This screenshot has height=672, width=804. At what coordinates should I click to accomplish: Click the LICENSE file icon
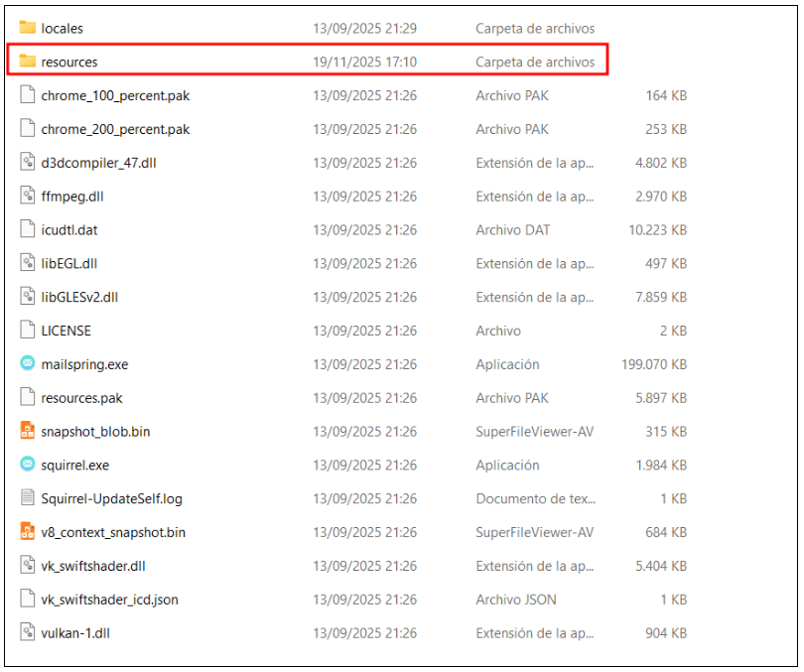click(x=28, y=331)
